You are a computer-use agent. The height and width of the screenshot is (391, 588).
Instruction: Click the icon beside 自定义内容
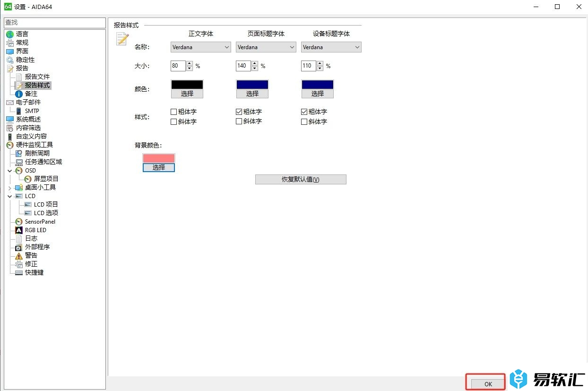(x=10, y=136)
